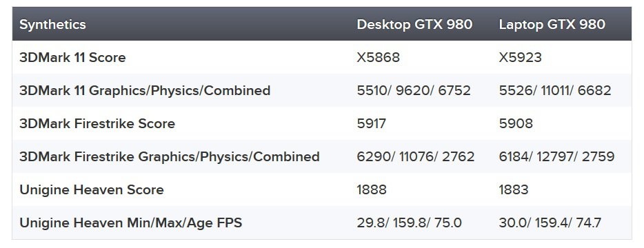644x248 pixels.
Task: Select the Laptop GTX 980 column header
Action: click(552, 24)
